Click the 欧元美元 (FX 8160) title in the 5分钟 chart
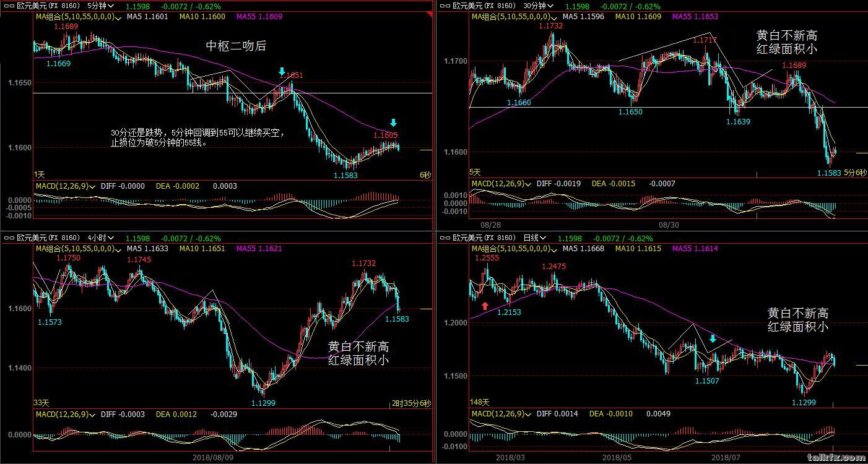 point(49,6)
